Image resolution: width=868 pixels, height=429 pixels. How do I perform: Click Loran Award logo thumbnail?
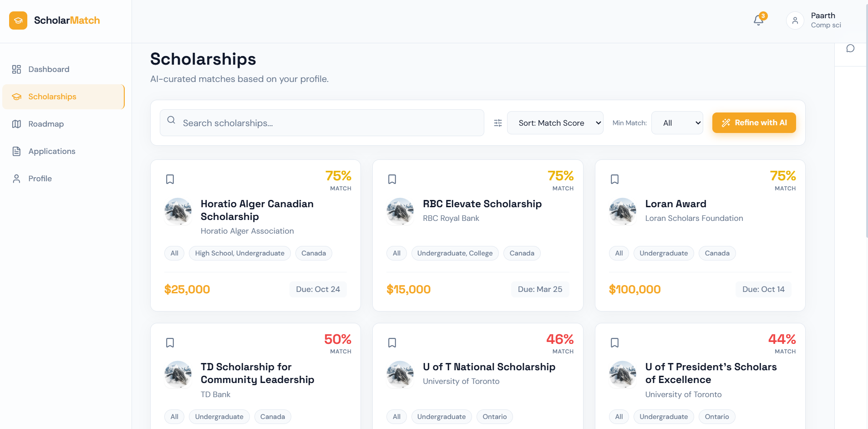(622, 211)
